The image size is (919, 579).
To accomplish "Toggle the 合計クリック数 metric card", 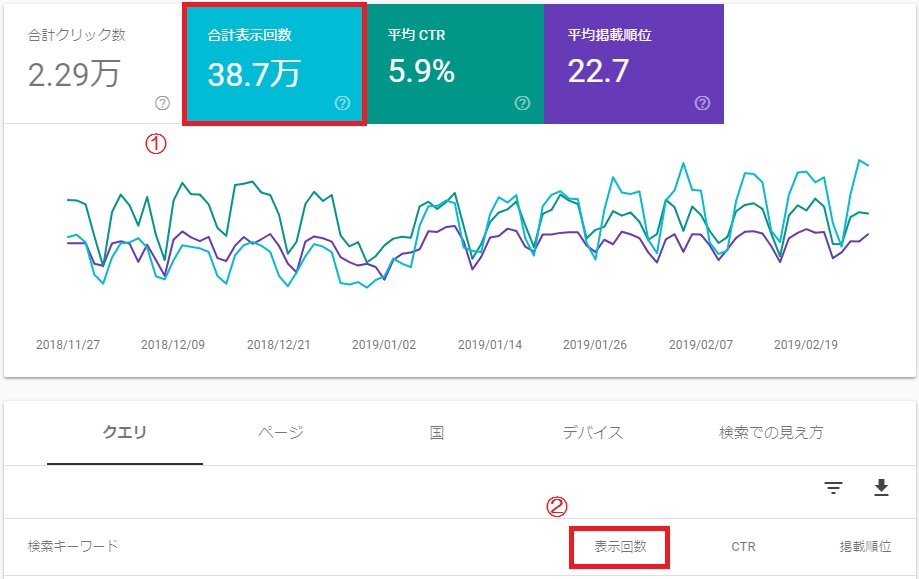I will [92, 62].
